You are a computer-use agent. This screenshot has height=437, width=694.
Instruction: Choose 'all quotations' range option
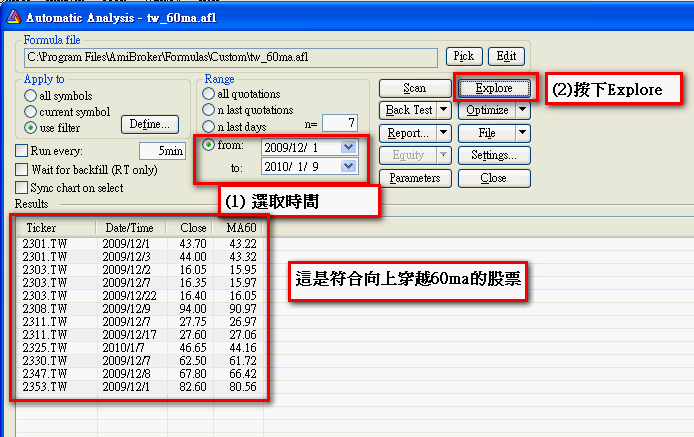pyautogui.click(x=208, y=94)
